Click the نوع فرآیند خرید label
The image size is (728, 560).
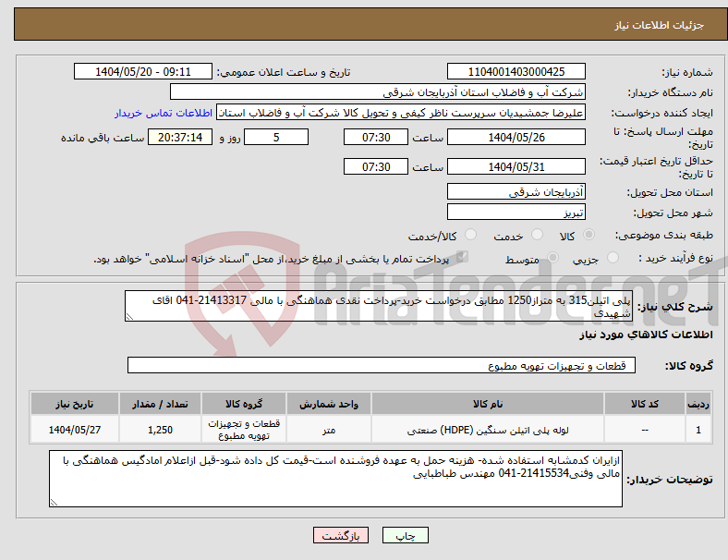(x=675, y=258)
